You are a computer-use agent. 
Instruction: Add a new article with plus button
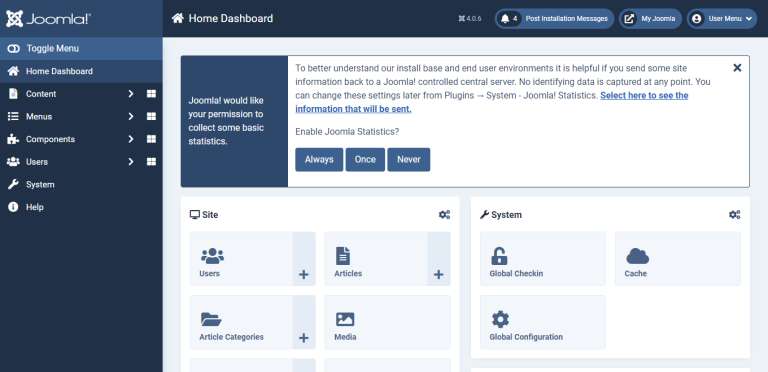[x=439, y=258]
